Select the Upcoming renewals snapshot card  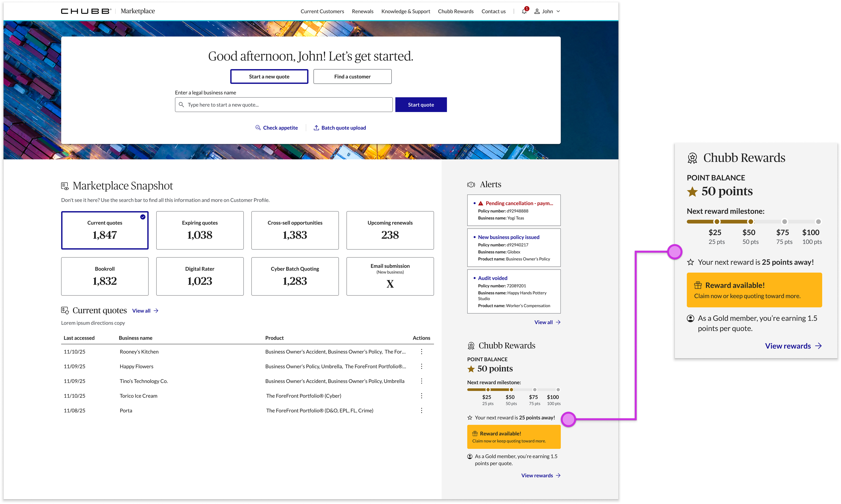[390, 230]
